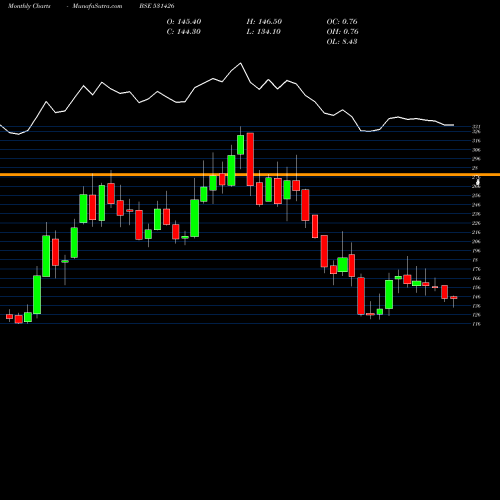Click the 'Monthly Charts' title text
The height and width of the screenshot is (500, 500).
click(29, 6)
